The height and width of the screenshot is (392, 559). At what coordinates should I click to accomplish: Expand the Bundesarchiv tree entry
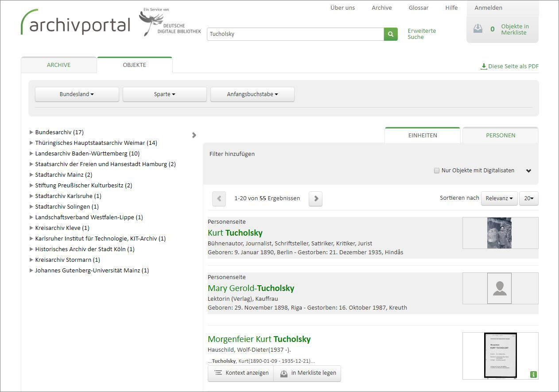click(x=31, y=132)
